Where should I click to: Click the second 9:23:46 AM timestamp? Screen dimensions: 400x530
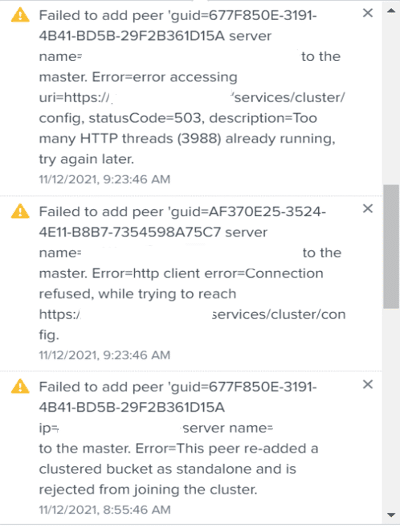tap(104, 355)
